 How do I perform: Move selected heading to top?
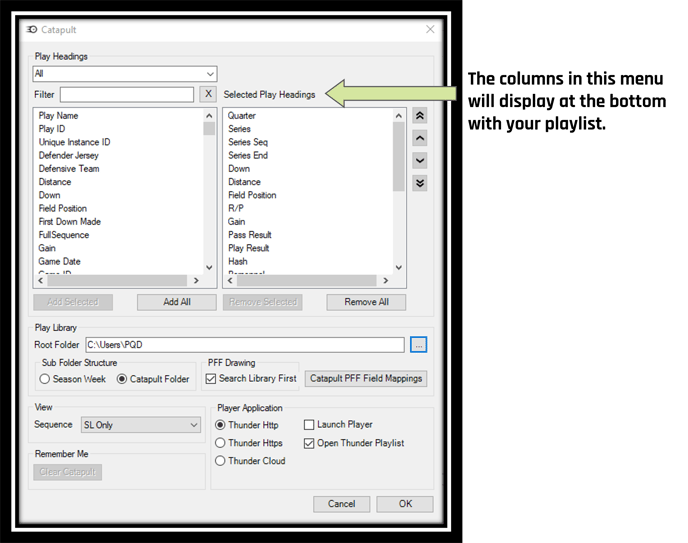point(419,116)
